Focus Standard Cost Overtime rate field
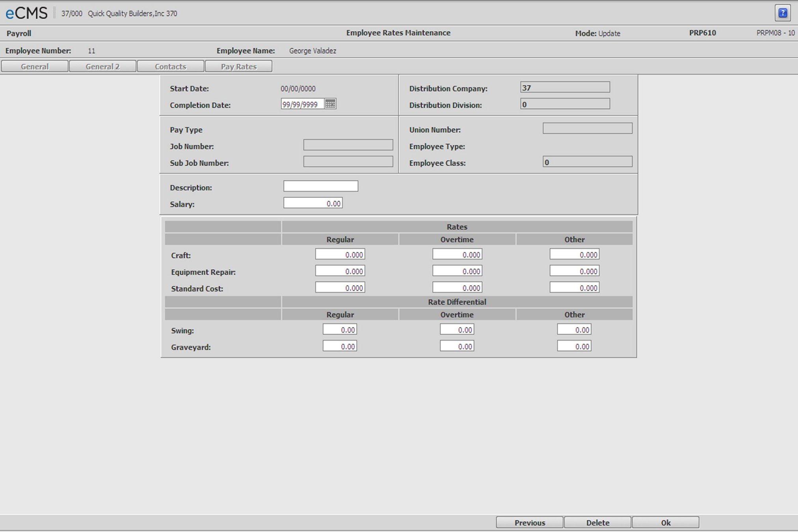The width and height of the screenshot is (798, 532). (457, 287)
